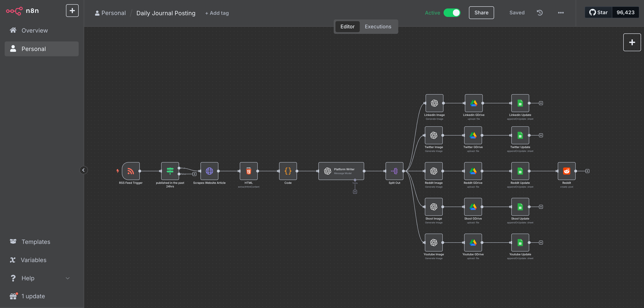Toggle the Active workflow switch
Screen dimensions: 644x308
pyautogui.click(x=452, y=13)
